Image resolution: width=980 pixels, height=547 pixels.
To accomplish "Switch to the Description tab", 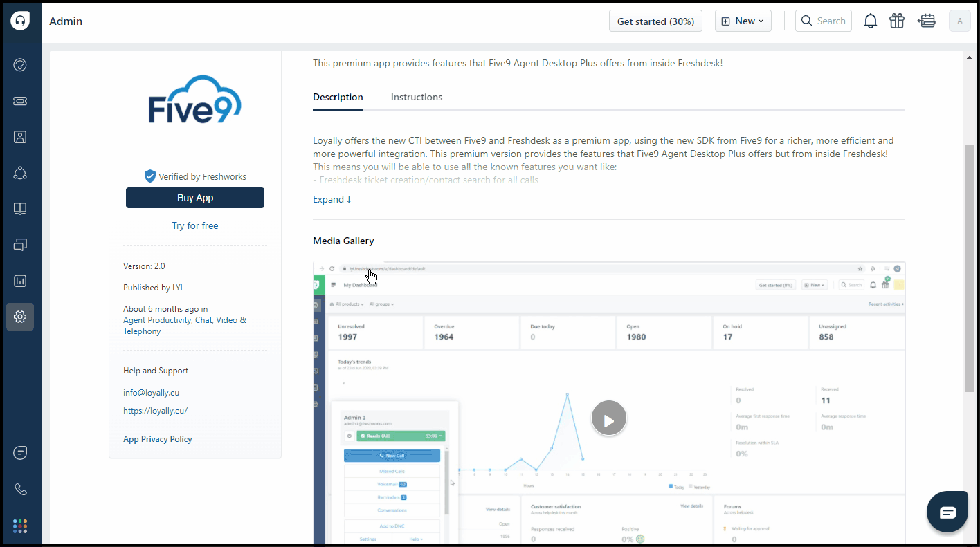I will (338, 97).
